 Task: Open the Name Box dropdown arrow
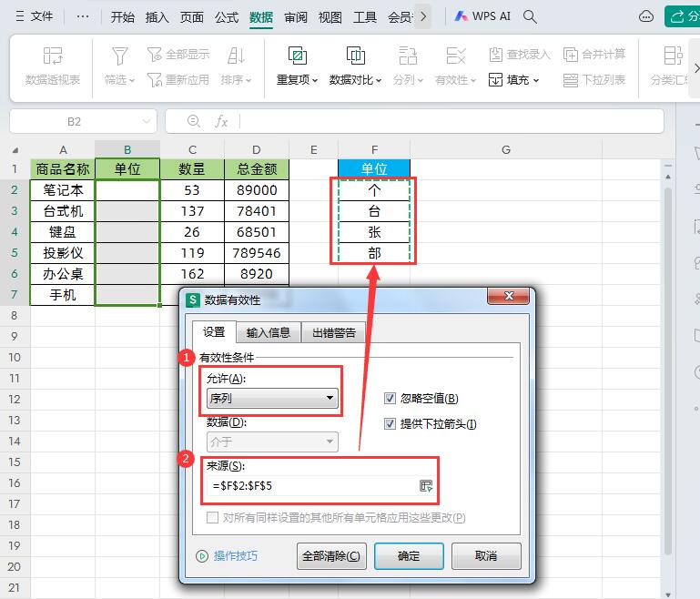pyautogui.click(x=146, y=121)
